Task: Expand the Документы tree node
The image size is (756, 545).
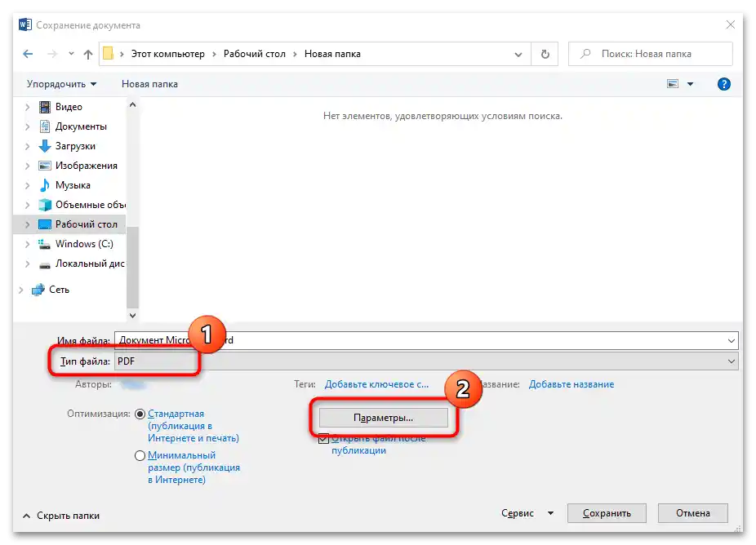Action: 28,126
